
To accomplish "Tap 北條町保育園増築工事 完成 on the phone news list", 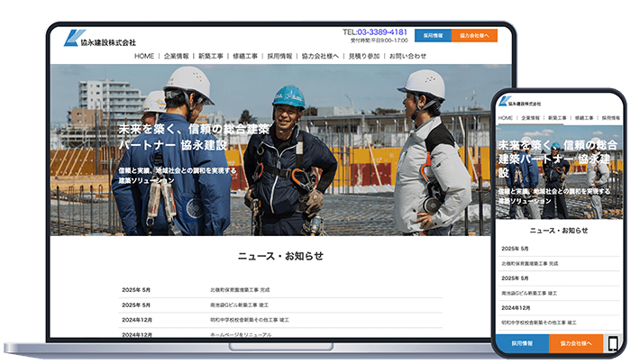I will [530, 264].
